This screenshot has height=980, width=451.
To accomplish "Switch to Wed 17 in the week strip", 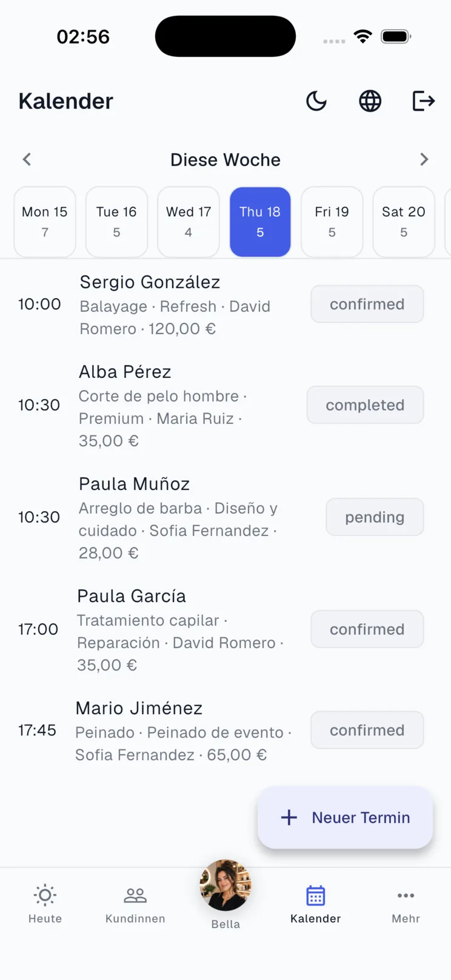I will click(189, 222).
